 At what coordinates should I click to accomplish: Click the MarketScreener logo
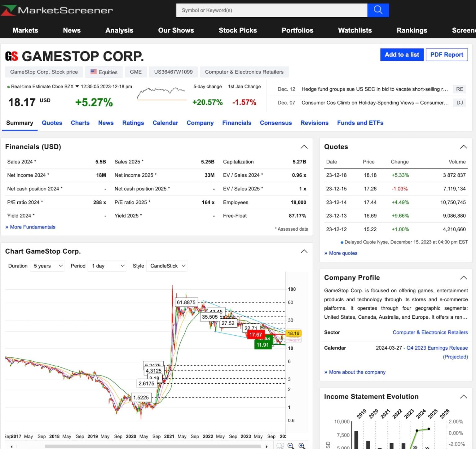click(57, 10)
